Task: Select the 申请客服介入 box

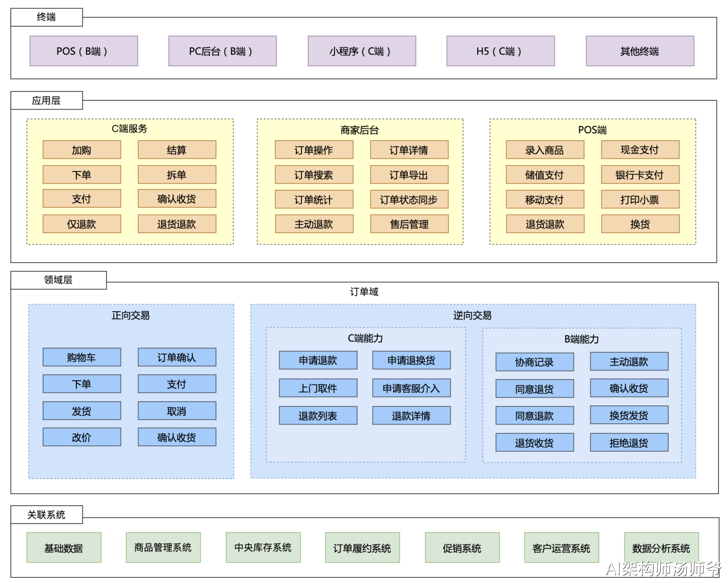Action: (x=411, y=388)
